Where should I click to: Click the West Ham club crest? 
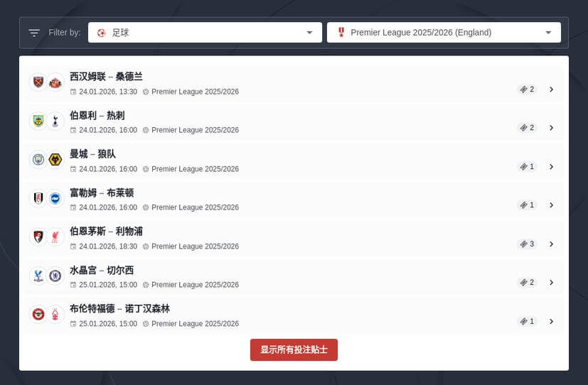38,82
